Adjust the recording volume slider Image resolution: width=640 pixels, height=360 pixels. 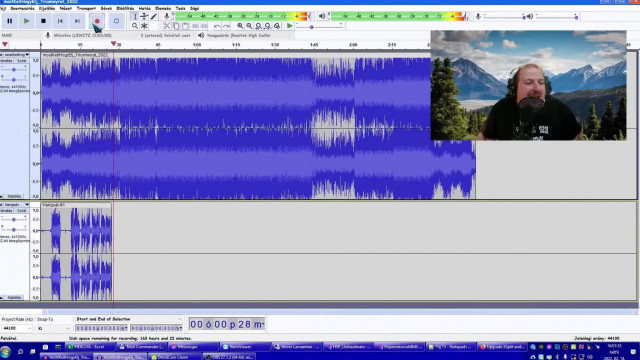504,17
